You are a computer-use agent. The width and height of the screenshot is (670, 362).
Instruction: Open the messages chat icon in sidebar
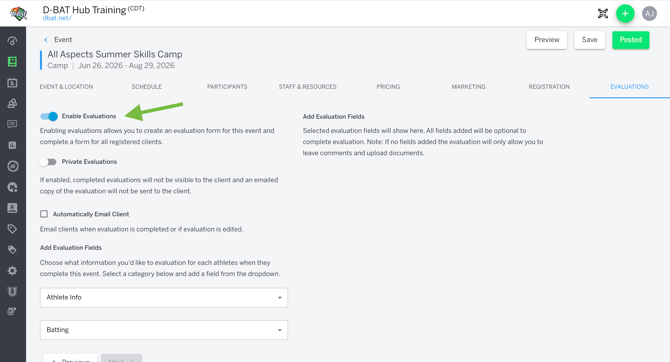point(12,124)
